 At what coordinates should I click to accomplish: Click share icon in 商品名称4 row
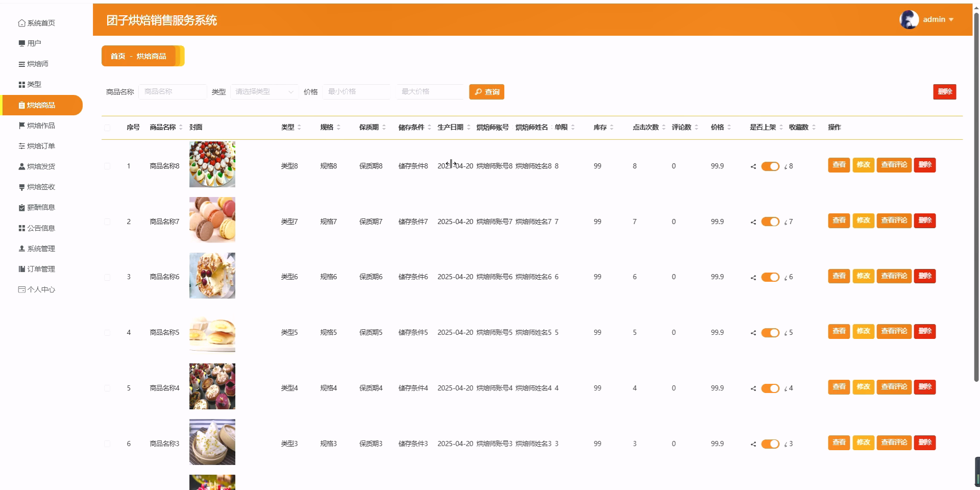tap(753, 388)
